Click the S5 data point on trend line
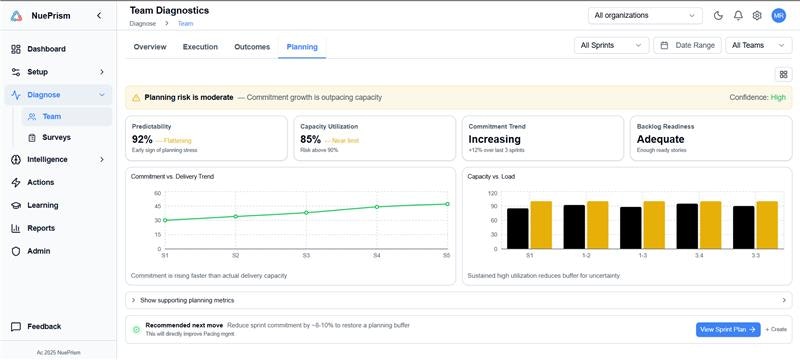This screenshot has width=800, height=360. tap(447, 204)
